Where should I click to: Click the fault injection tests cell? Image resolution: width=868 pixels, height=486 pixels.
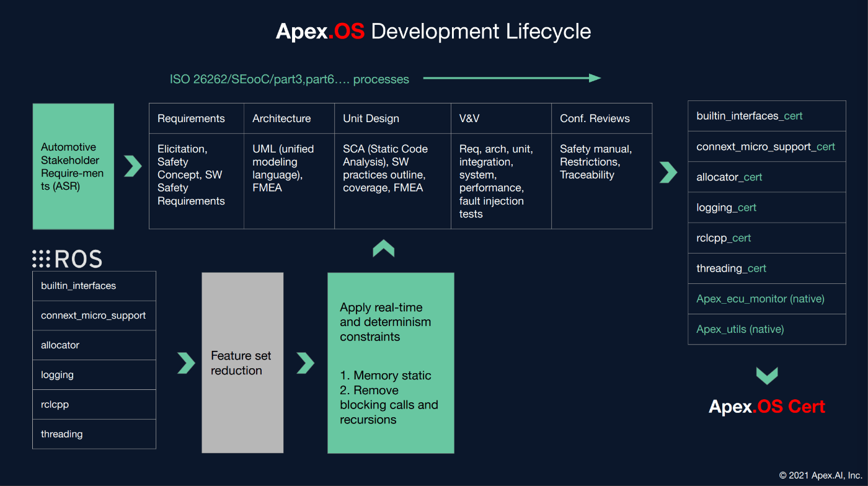502,181
